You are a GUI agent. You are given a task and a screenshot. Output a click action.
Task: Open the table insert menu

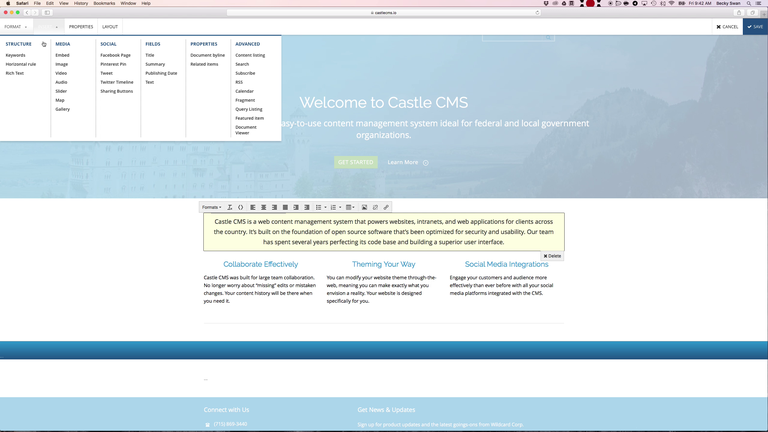(350, 207)
